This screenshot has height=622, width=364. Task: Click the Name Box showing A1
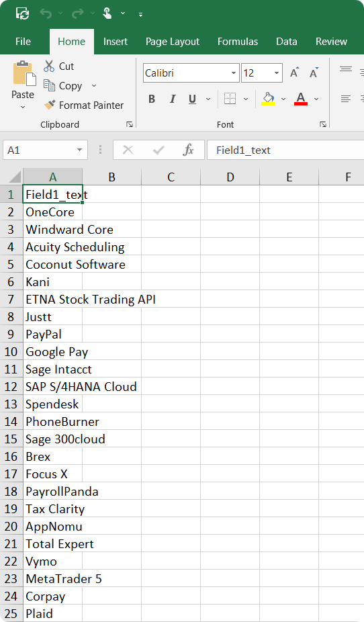click(x=45, y=150)
